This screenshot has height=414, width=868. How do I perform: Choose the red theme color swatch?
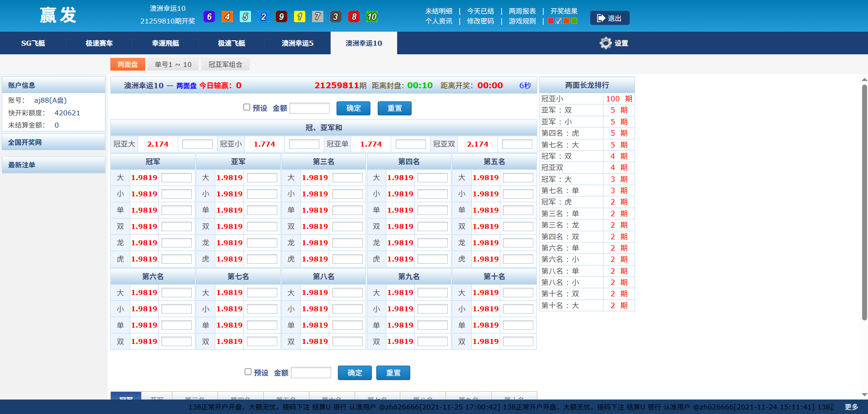click(x=551, y=21)
